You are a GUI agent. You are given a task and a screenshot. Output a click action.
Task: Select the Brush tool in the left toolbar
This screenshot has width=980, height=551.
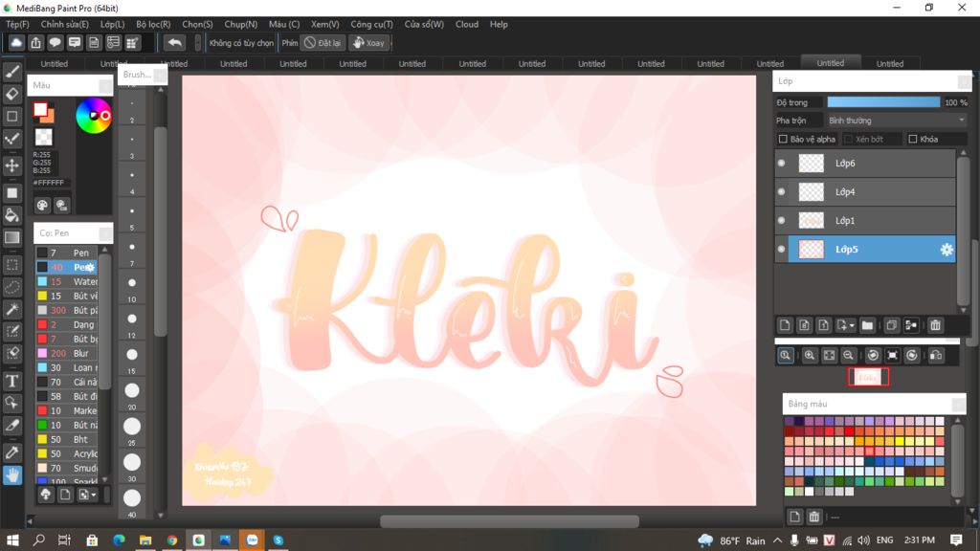[x=11, y=72]
